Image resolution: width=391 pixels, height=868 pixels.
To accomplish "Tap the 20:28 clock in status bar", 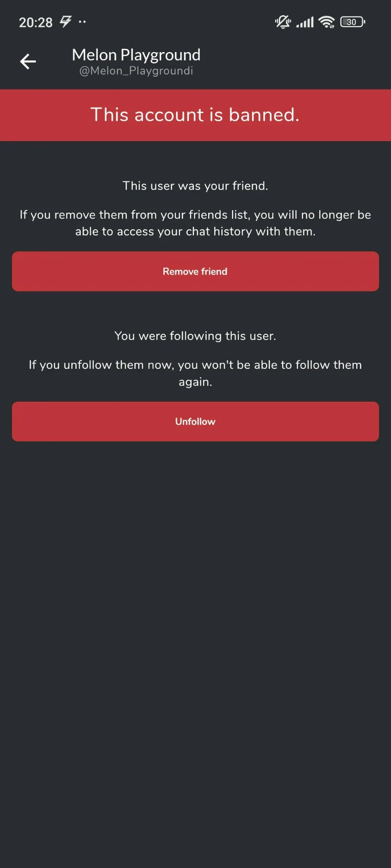I will (x=36, y=22).
